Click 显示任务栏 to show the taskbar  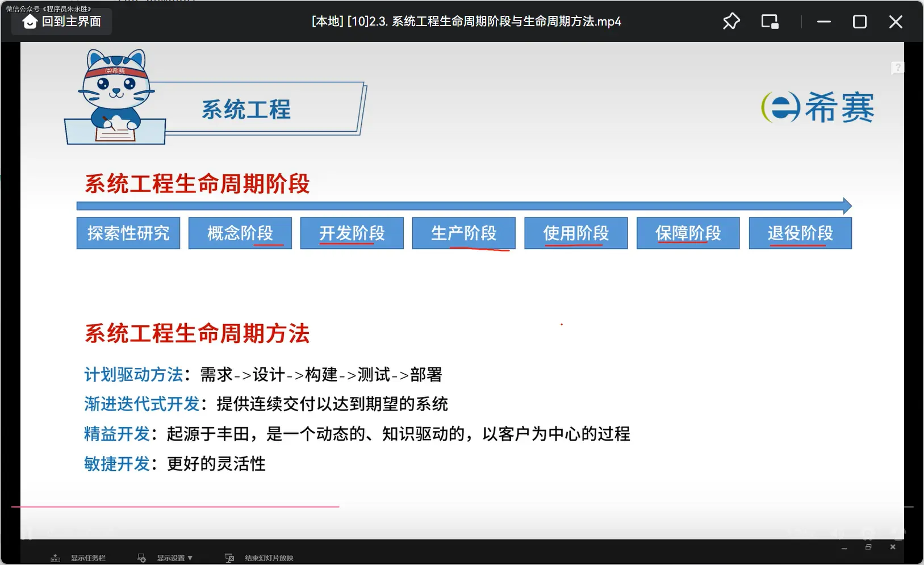[87, 558]
